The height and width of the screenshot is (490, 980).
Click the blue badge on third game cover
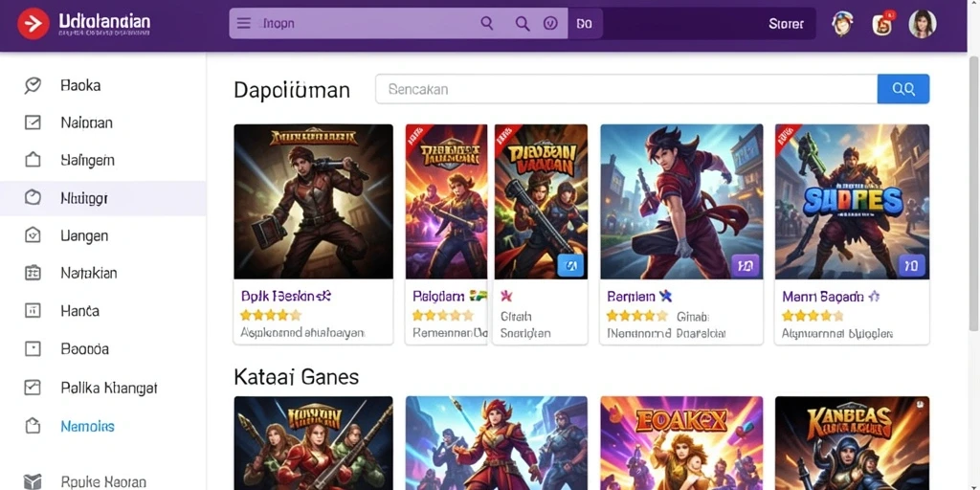tap(570, 266)
